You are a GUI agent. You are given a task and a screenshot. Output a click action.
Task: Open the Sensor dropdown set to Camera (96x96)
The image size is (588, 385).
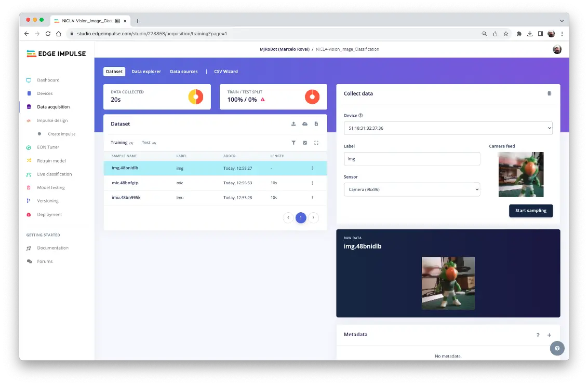tap(412, 190)
